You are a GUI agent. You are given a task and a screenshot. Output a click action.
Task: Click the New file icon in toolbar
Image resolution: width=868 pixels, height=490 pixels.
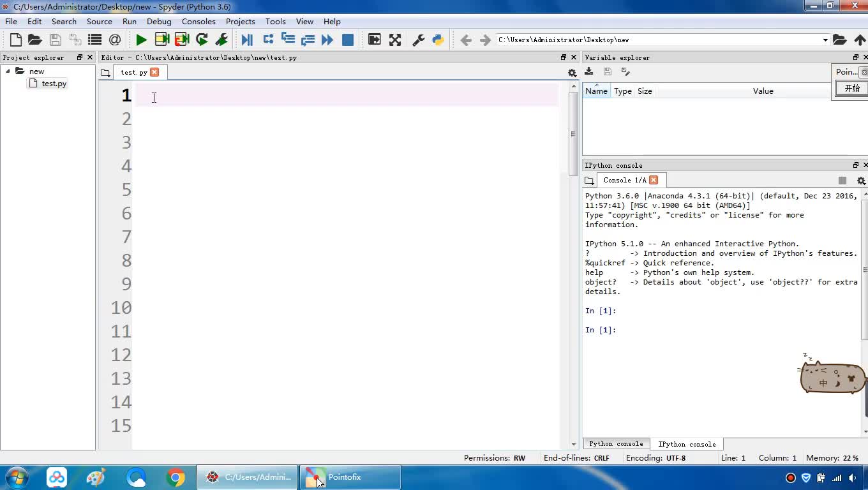click(x=16, y=40)
